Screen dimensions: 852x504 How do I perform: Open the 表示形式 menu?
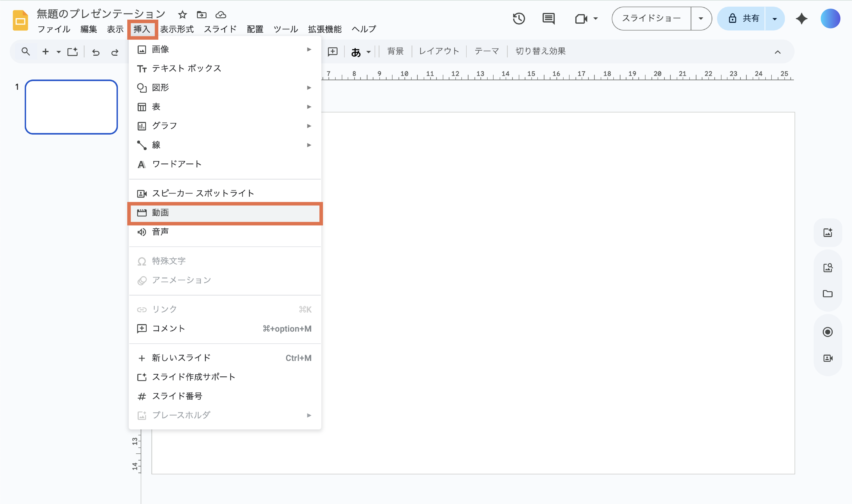(x=177, y=29)
